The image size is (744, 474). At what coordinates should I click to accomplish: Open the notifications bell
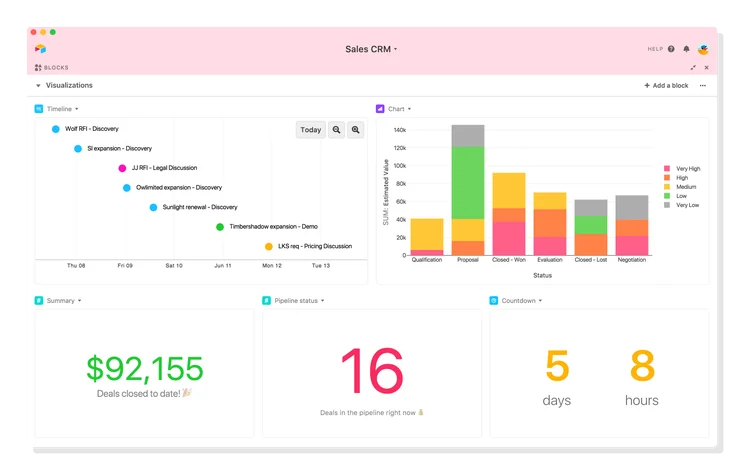click(x=686, y=49)
